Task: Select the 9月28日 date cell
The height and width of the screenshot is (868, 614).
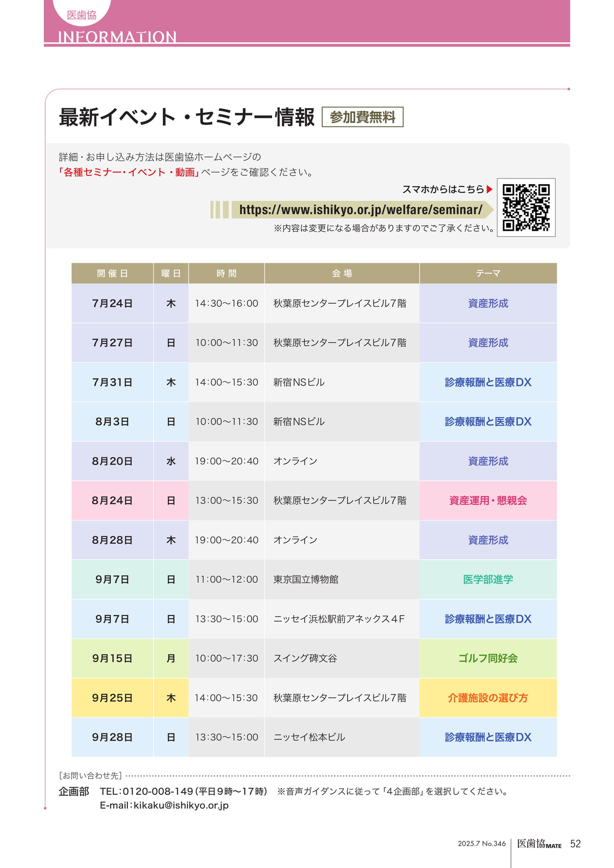Action: click(x=113, y=737)
